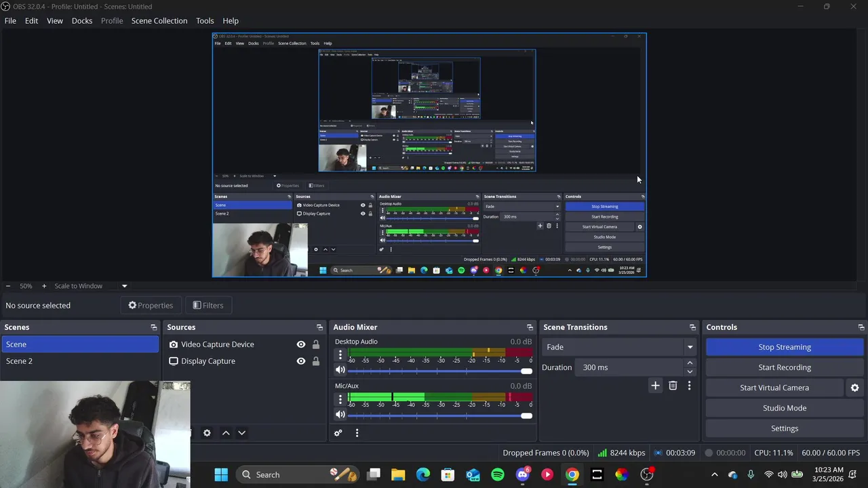Click the OBS Studio taskbar icon
868x488 pixels.
pos(647,474)
